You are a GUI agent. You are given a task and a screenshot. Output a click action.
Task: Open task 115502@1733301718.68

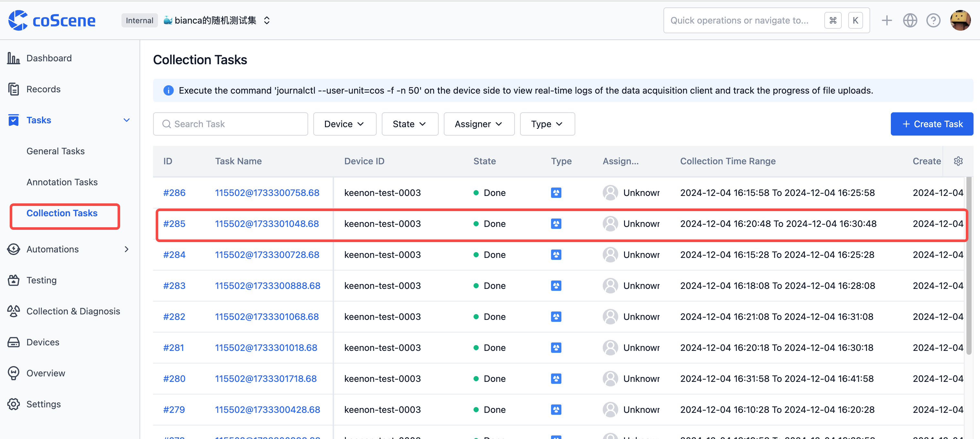[x=266, y=379]
